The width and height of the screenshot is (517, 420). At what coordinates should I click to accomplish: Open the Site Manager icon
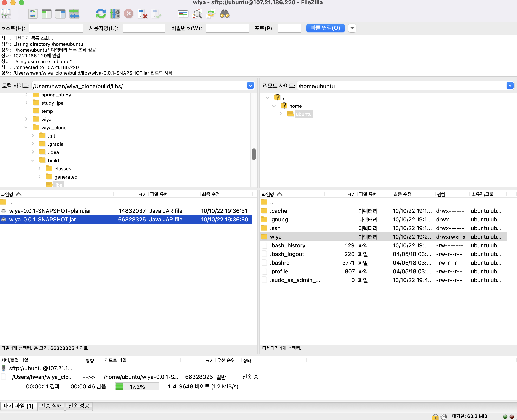(6, 14)
